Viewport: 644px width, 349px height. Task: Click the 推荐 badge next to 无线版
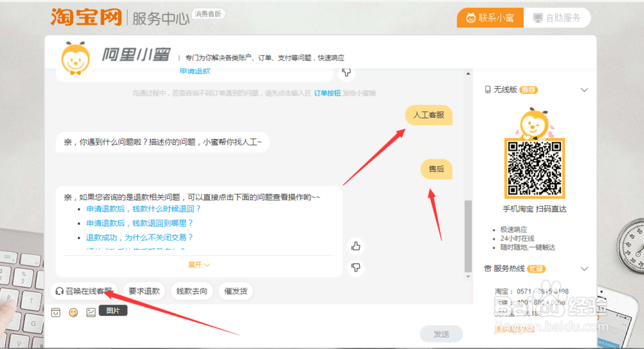tap(529, 90)
